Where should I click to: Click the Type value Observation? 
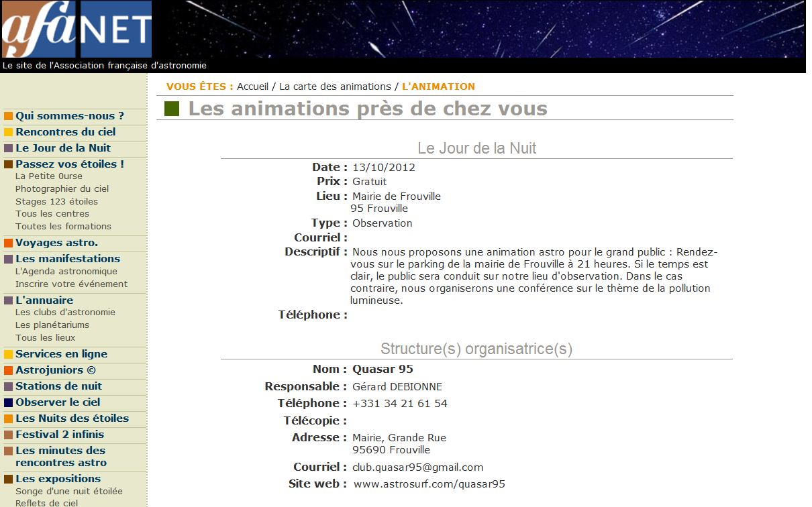[383, 223]
